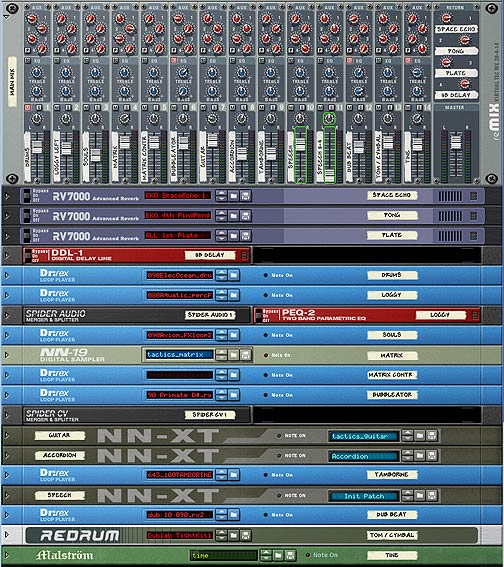Click the 'Init Patch' display on SPEECH
The height and width of the screenshot is (567, 504).
point(364,496)
